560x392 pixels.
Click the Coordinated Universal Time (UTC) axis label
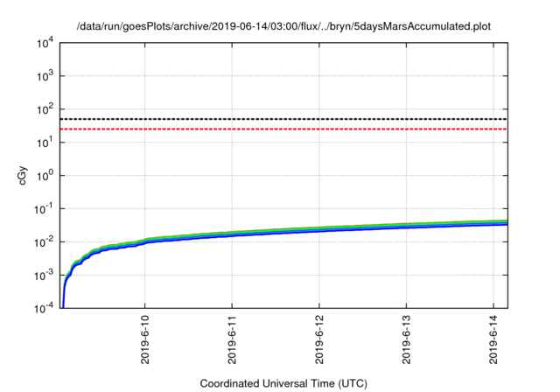point(283,383)
